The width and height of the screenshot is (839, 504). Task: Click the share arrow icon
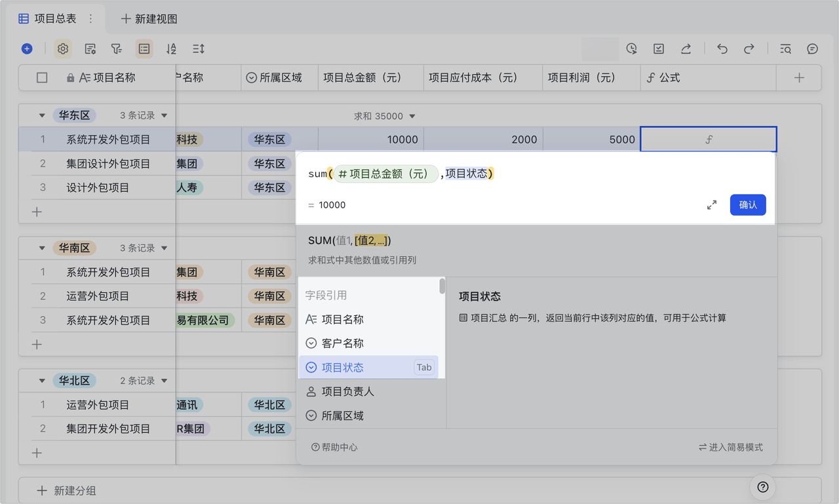click(x=686, y=48)
